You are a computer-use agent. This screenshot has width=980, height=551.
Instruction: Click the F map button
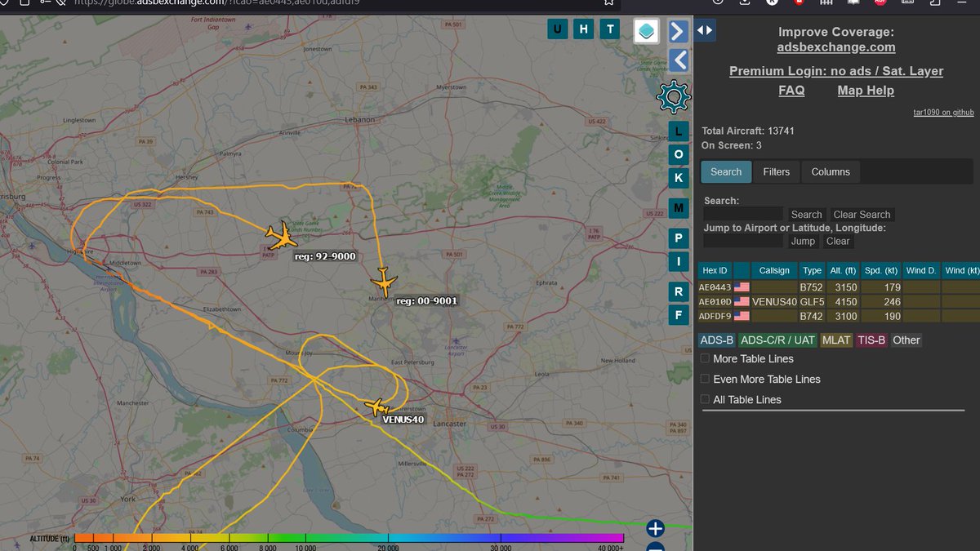click(679, 314)
